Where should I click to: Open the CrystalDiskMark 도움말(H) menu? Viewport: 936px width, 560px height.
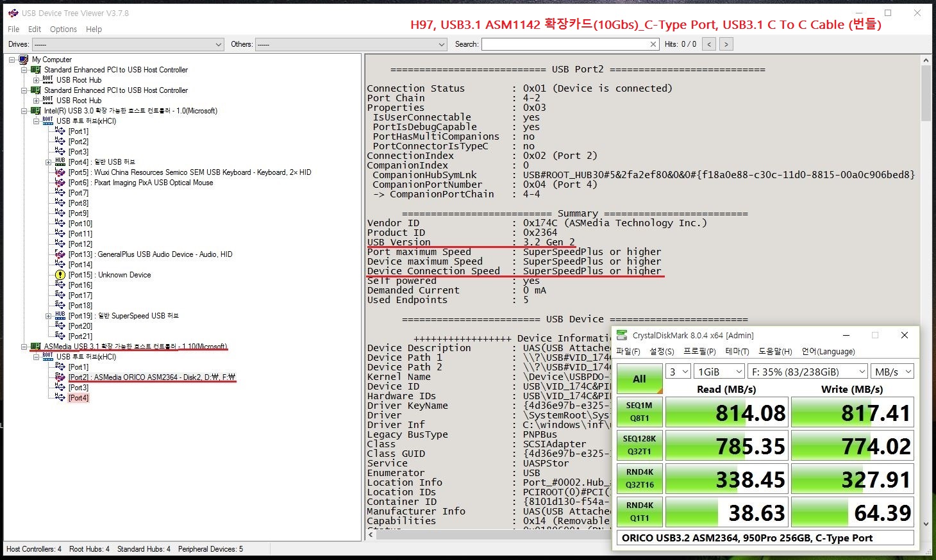click(x=775, y=352)
